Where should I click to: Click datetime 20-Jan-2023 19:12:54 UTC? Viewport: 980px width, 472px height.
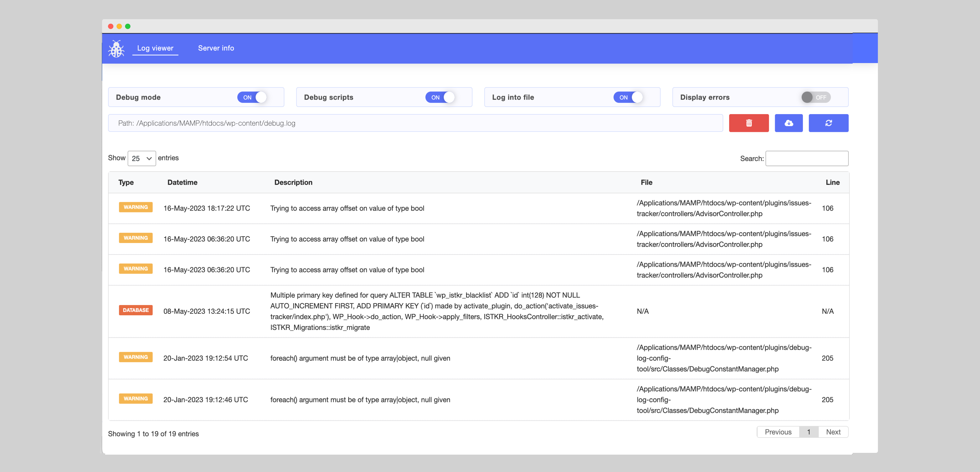[205, 358]
